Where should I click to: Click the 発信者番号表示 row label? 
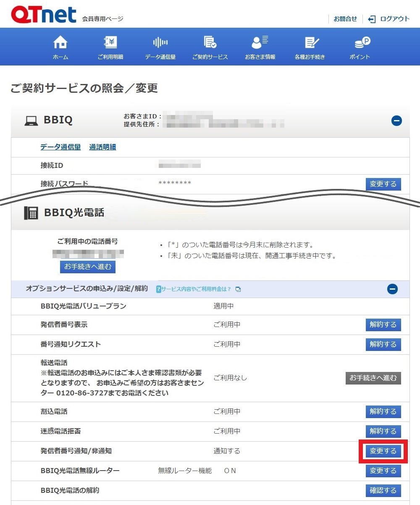tap(64, 324)
